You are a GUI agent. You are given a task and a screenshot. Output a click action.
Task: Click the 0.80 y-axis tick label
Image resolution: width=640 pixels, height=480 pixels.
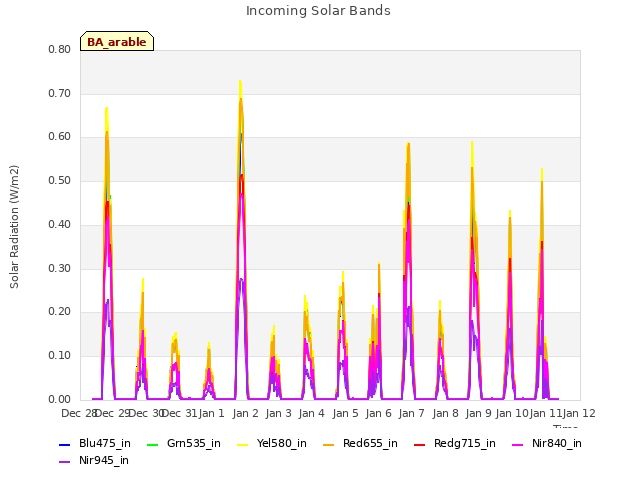tap(60, 49)
